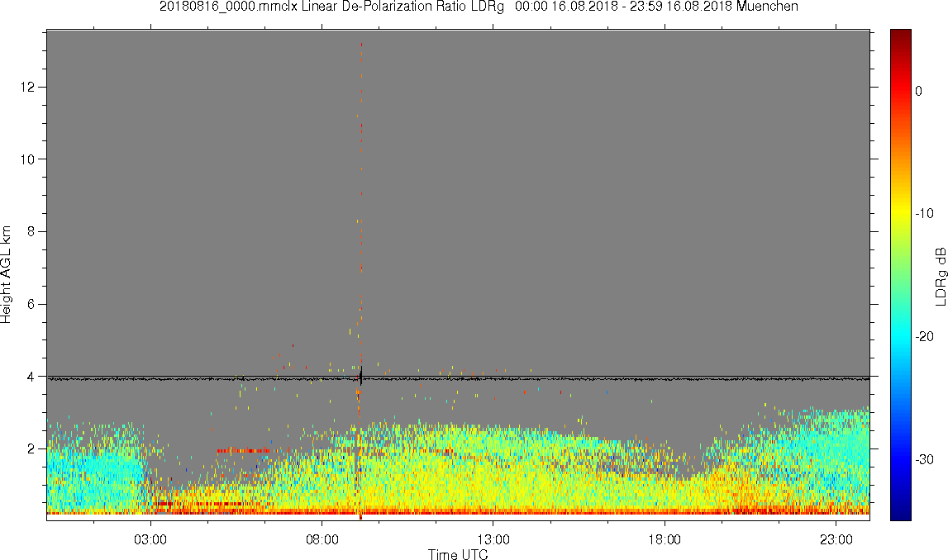Click the '23:00' time tick label
Viewport: 948px width, 560px height.
tap(836, 539)
